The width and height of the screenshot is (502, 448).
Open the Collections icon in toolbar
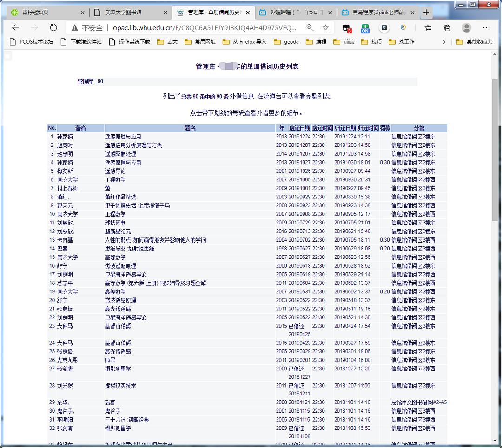(447, 28)
